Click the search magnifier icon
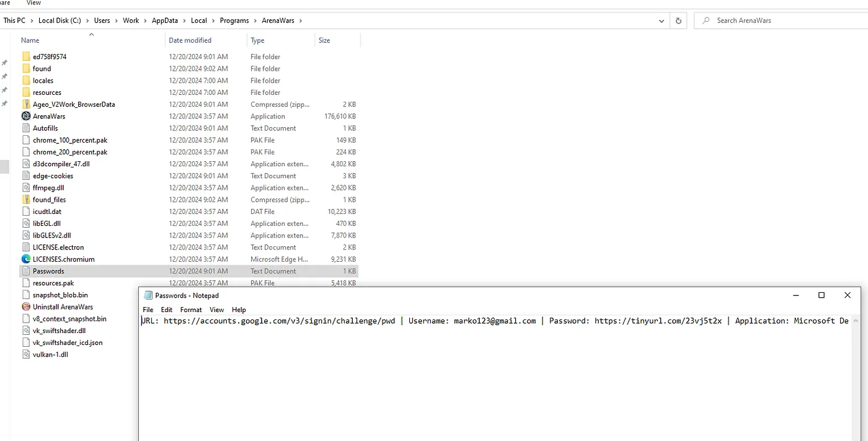 tap(705, 20)
